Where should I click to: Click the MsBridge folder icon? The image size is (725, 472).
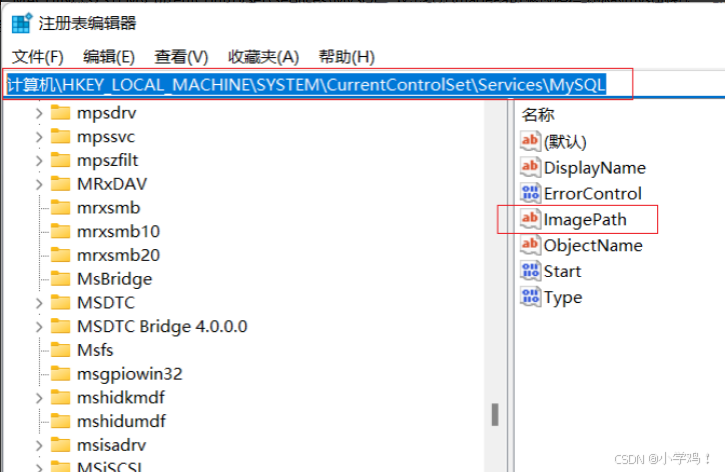(x=60, y=278)
